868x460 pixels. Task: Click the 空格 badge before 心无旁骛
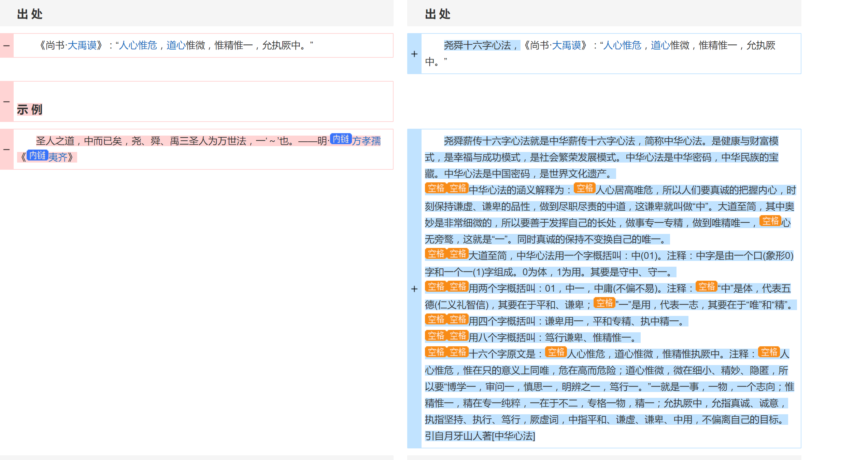pyautogui.click(x=770, y=221)
